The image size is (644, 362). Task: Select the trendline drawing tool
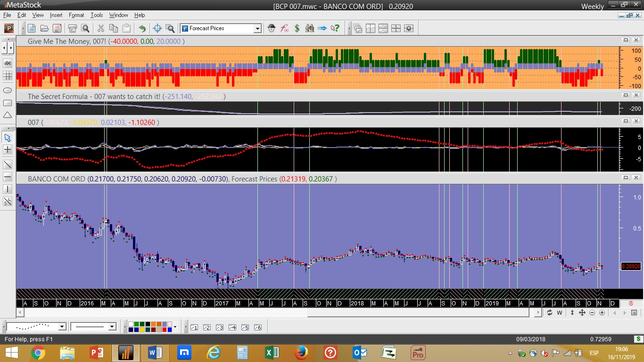(8, 164)
